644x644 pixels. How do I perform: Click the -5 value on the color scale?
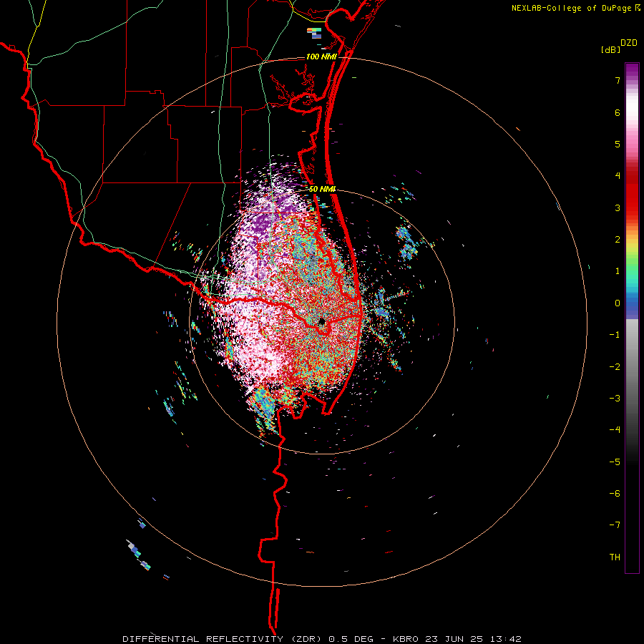pyautogui.click(x=615, y=462)
